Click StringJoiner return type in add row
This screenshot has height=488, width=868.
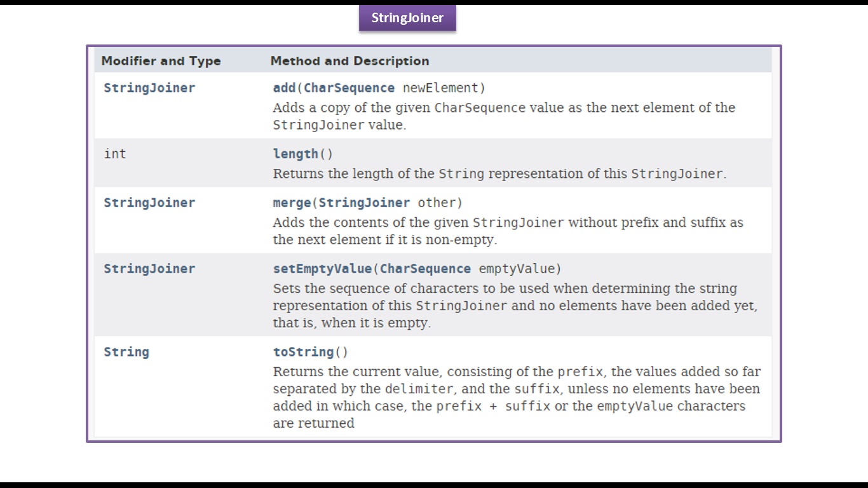coord(149,88)
